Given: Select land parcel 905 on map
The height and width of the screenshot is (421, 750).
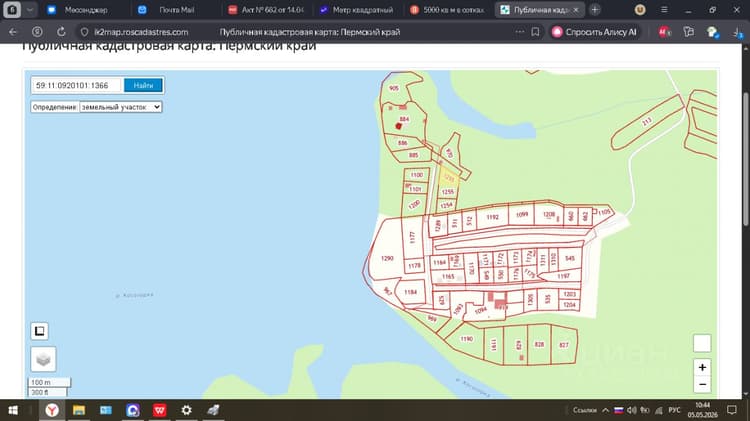Looking at the screenshot, I should (394, 88).
